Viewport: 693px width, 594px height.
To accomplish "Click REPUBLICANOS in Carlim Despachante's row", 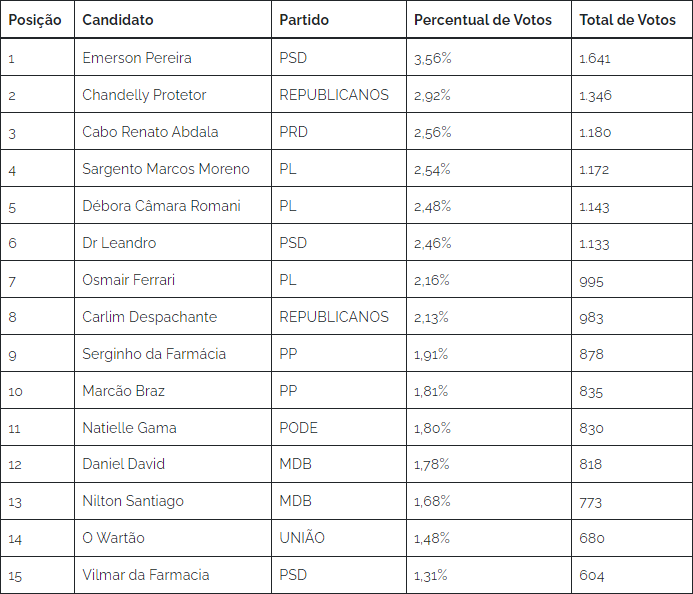I will pyautogui.click(x=334, y=317).
